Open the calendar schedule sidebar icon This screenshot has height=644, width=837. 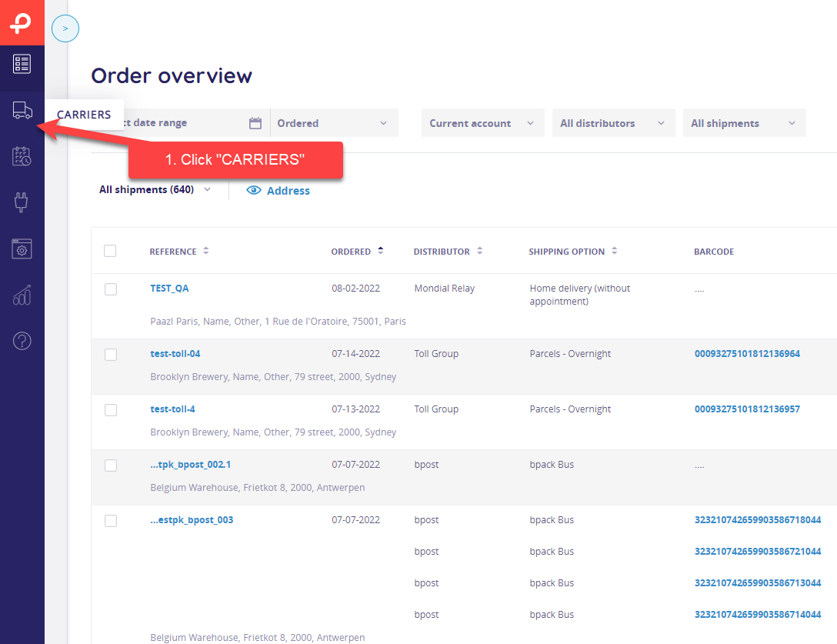click(22, 156)
